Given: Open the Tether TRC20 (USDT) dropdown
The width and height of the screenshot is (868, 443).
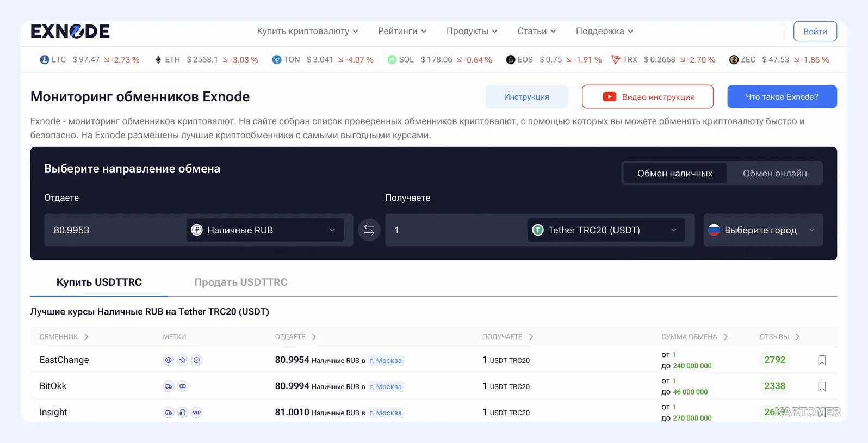Looking at the screenshot, I should 606,230.
